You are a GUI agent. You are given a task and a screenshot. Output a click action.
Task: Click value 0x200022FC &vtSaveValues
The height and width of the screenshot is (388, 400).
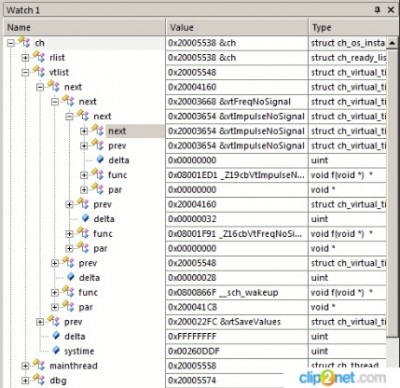pos(224,321)
